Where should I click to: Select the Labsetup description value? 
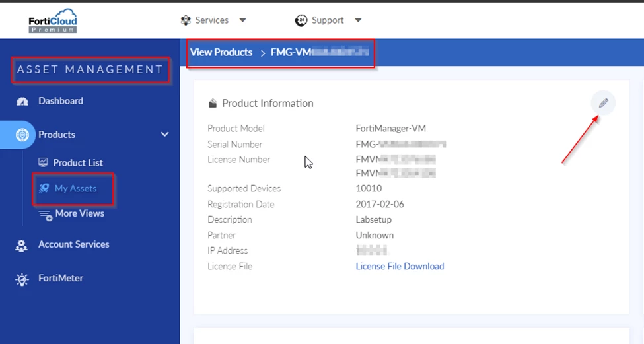click(373, 220)
